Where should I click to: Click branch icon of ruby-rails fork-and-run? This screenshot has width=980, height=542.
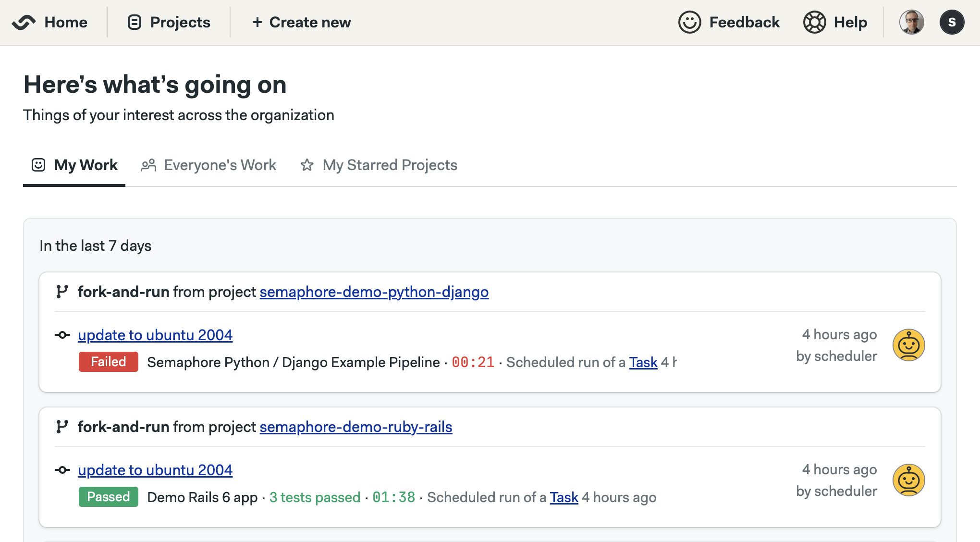pyautogui.click(x=62, y=427)
